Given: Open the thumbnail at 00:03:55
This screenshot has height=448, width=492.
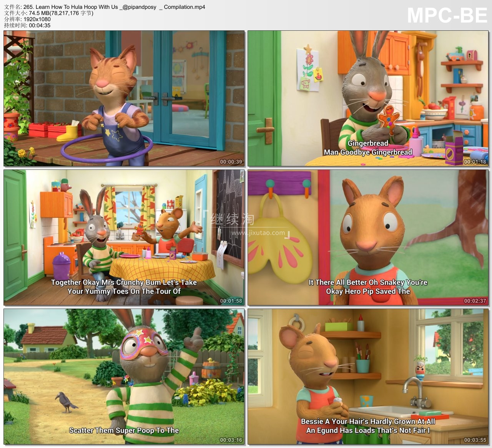Looking at the screenshot, I should pos(368,377).
